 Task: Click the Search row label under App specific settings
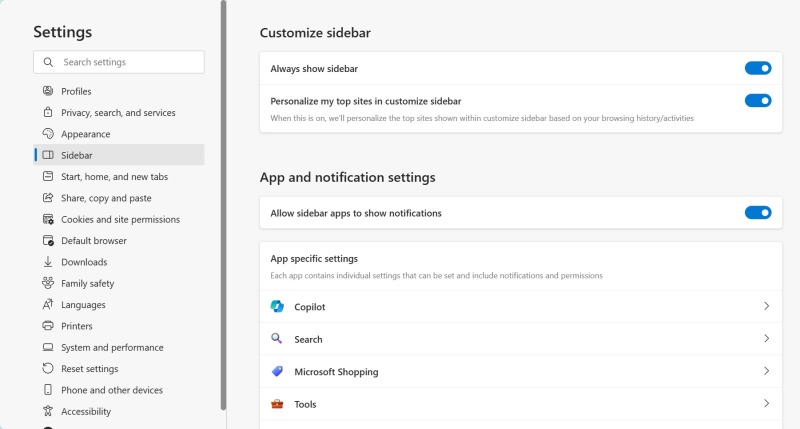tap(308, 339)
